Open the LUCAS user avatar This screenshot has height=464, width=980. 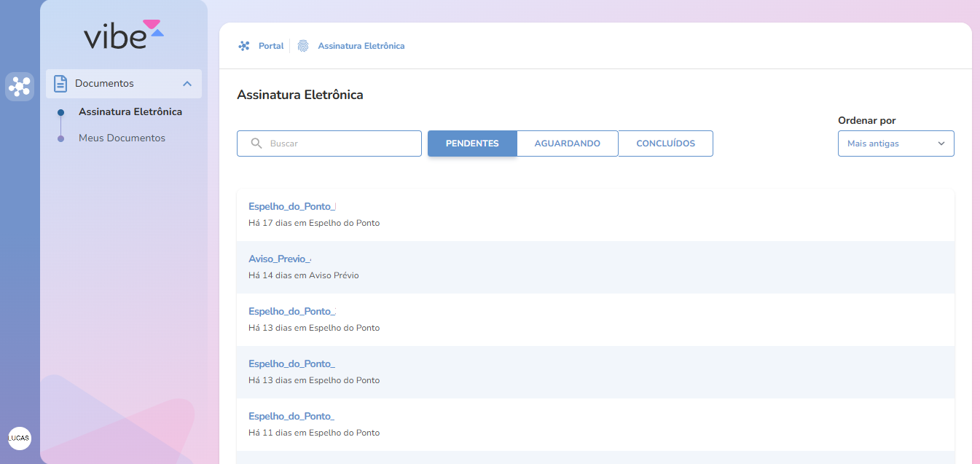click(20, 438)
